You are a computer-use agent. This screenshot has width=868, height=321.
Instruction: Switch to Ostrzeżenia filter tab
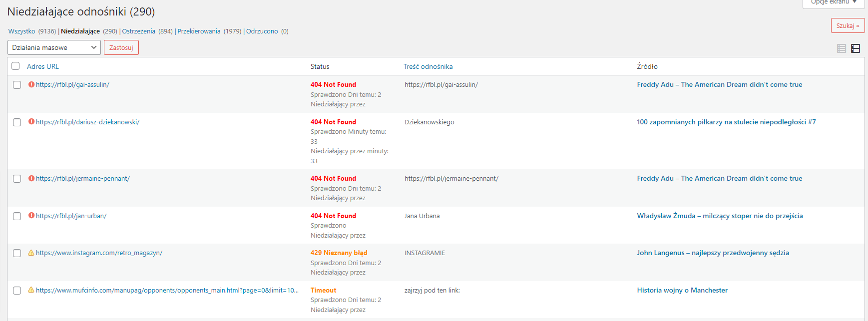138,31
